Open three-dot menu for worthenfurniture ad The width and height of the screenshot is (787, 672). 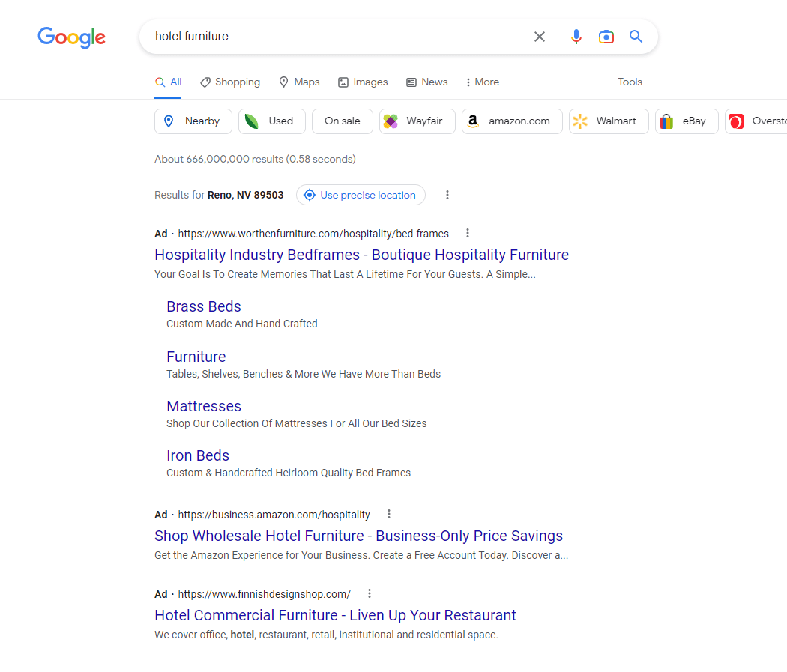click(x=467, y=233)
